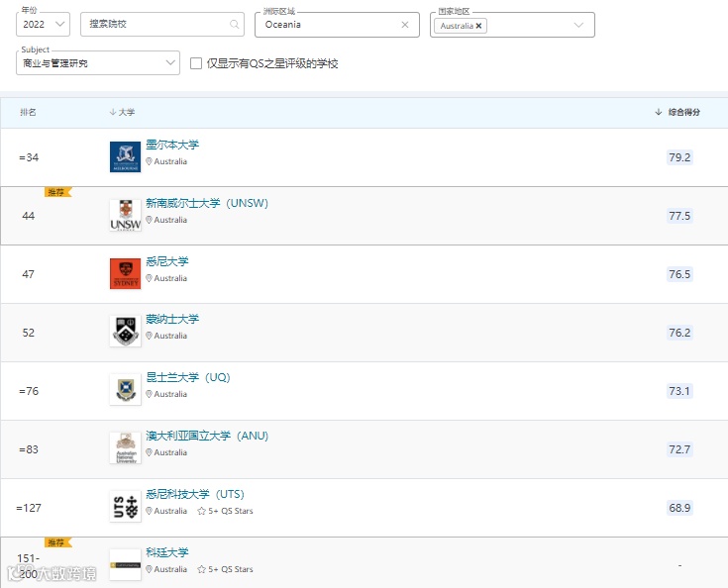Click rank =127

[x=29, y=508]
